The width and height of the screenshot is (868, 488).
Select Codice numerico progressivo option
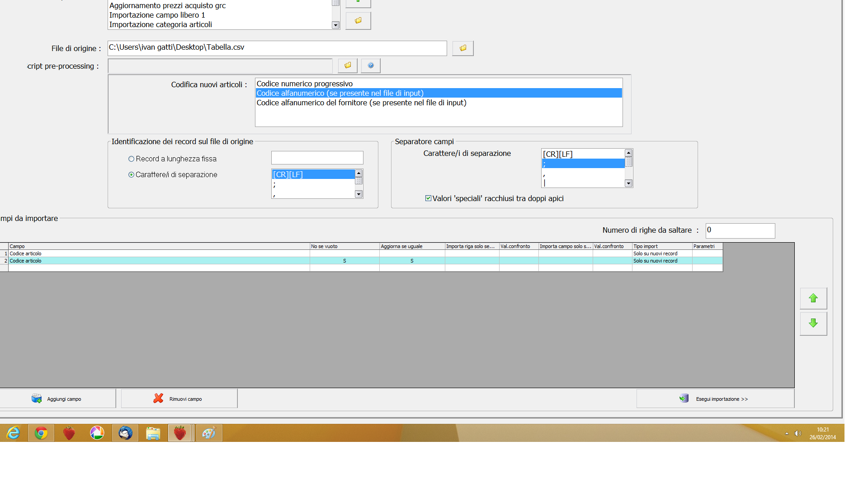pyautogui.click(x=305, y=84)
